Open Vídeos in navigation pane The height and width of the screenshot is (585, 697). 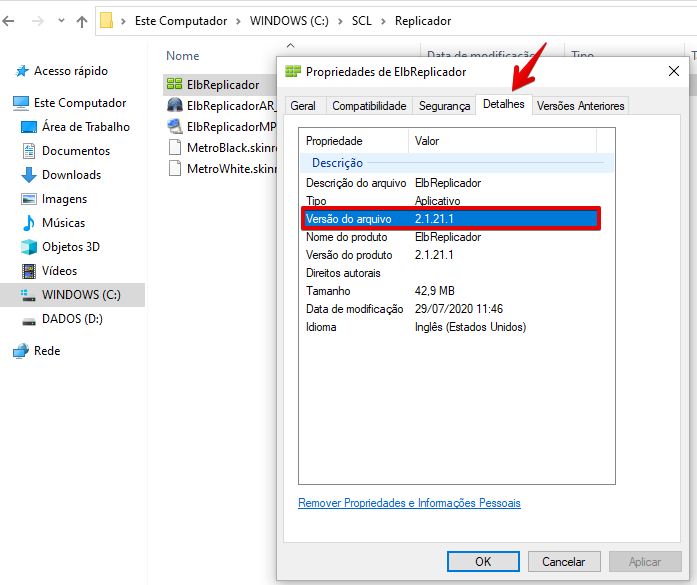pos(60,271)
